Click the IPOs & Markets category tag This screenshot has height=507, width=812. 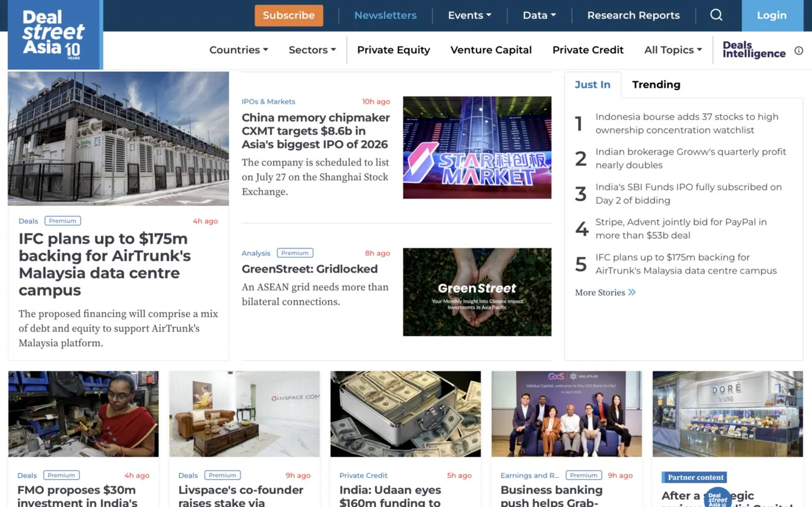[268, 102]
